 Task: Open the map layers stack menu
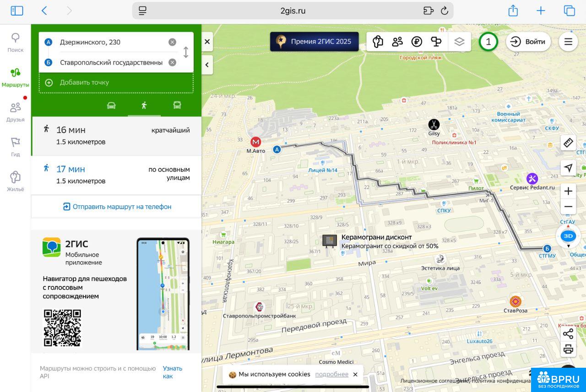pyautogui.click(x=459, y=42)
